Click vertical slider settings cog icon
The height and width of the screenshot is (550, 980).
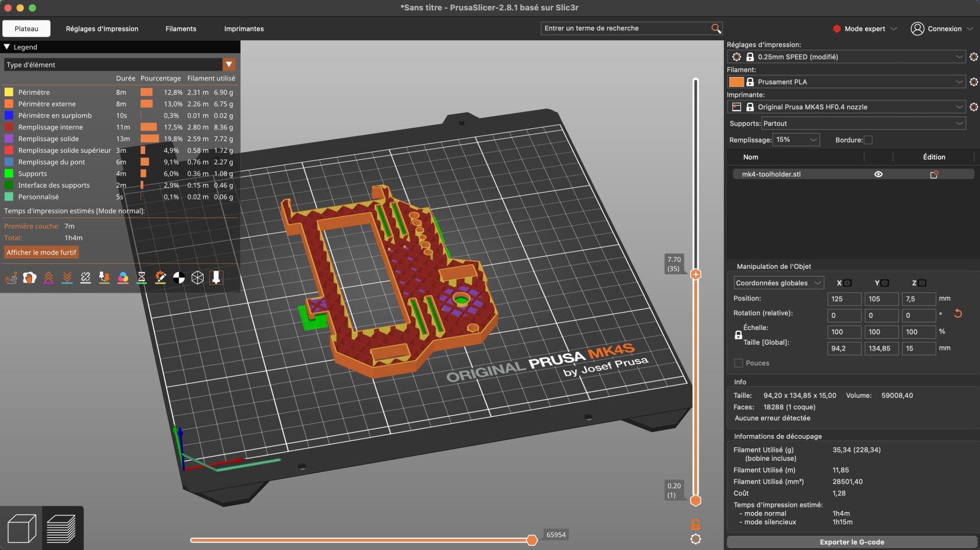[x=695, y=540]
